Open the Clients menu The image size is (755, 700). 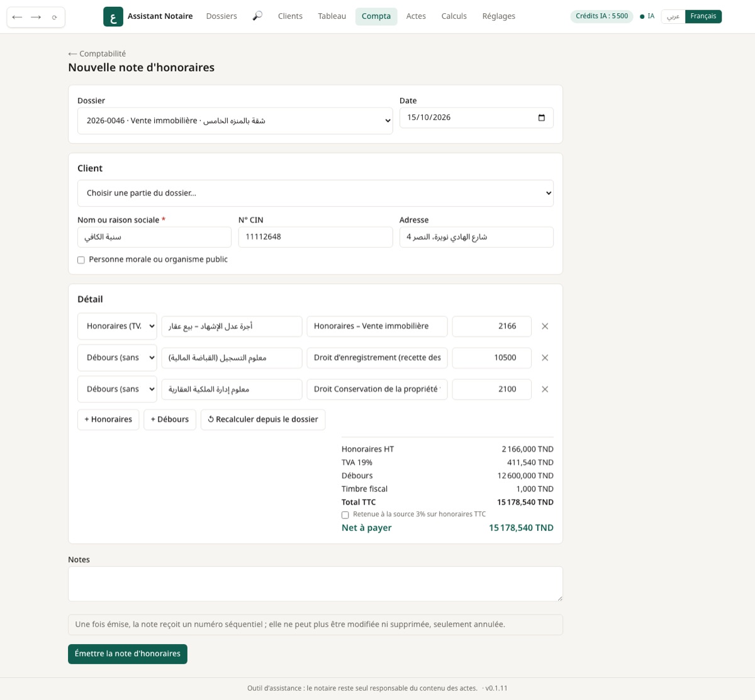[x=290, y=16]
